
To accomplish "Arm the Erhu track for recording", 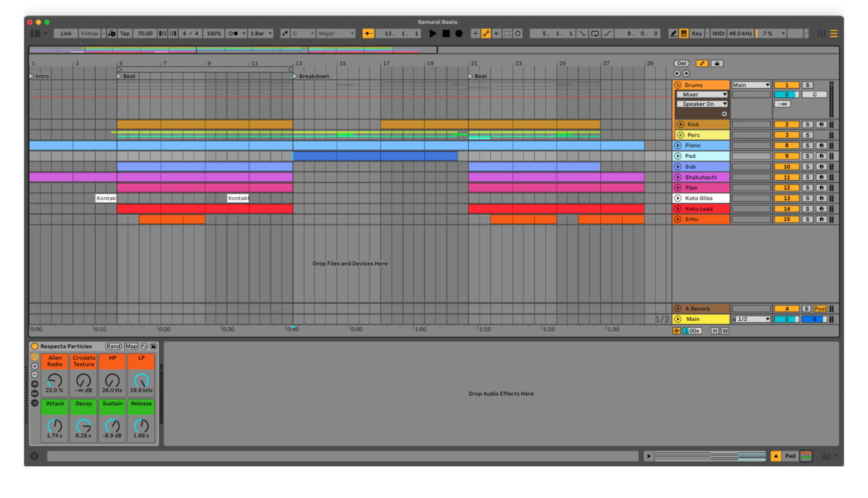I will point(821,220).
